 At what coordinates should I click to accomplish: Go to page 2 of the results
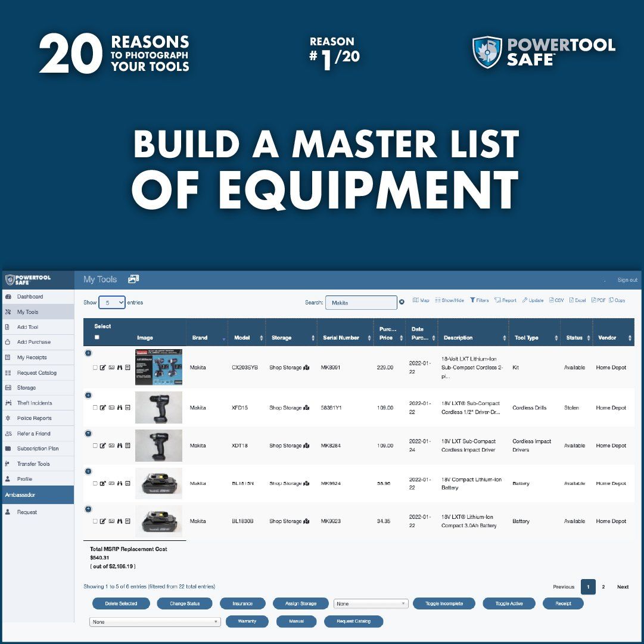603,587
